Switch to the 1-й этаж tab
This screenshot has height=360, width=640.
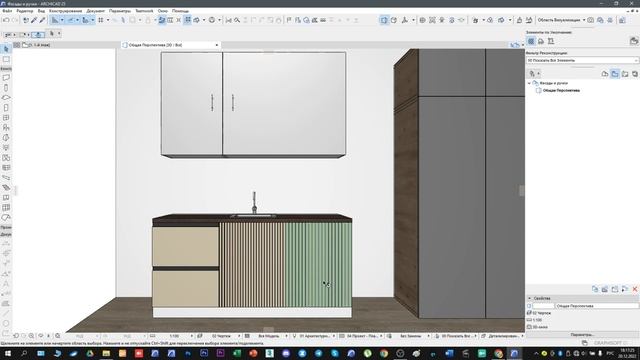[x=37, y=45]
